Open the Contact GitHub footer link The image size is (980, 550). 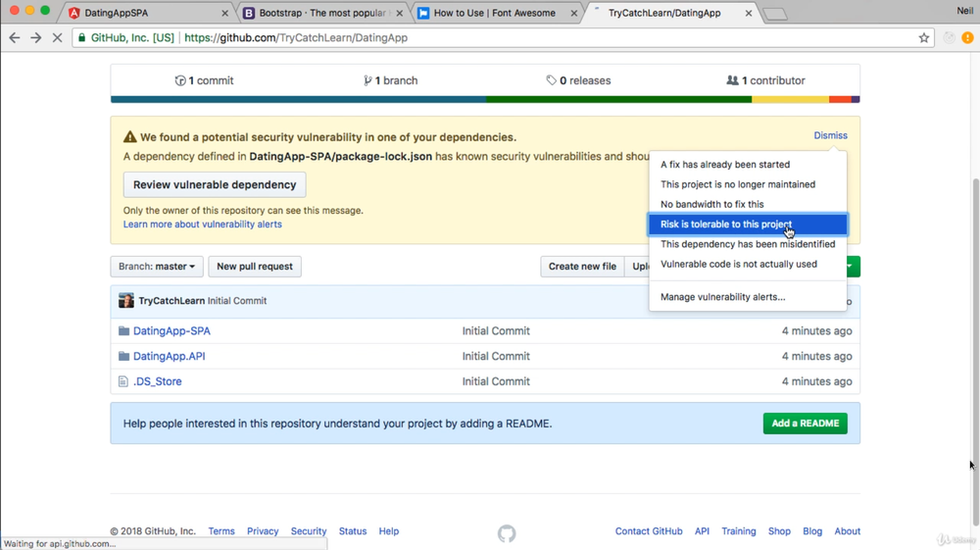[x=649, y=530]
